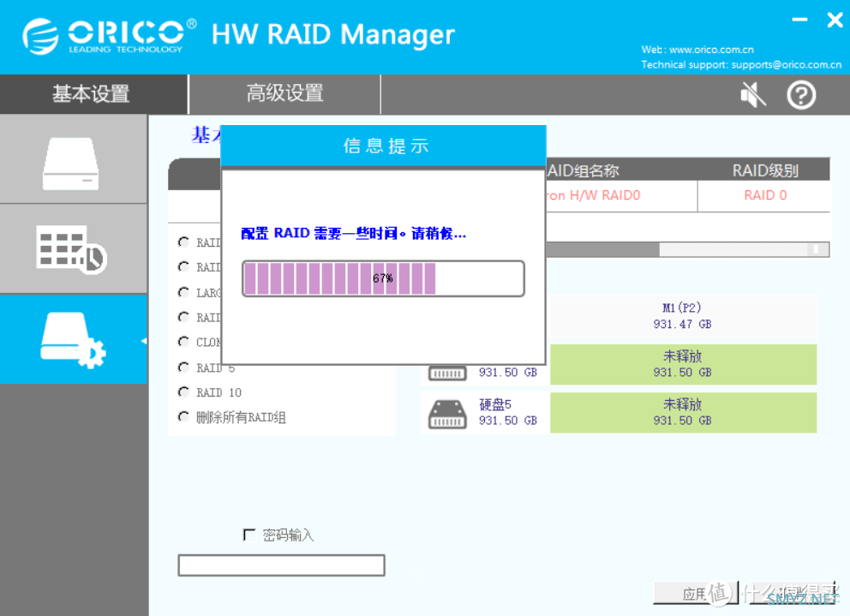Click the H/W RAID0 group name cell
This screenshot has width=850, height=616.
tap(620, 195)
